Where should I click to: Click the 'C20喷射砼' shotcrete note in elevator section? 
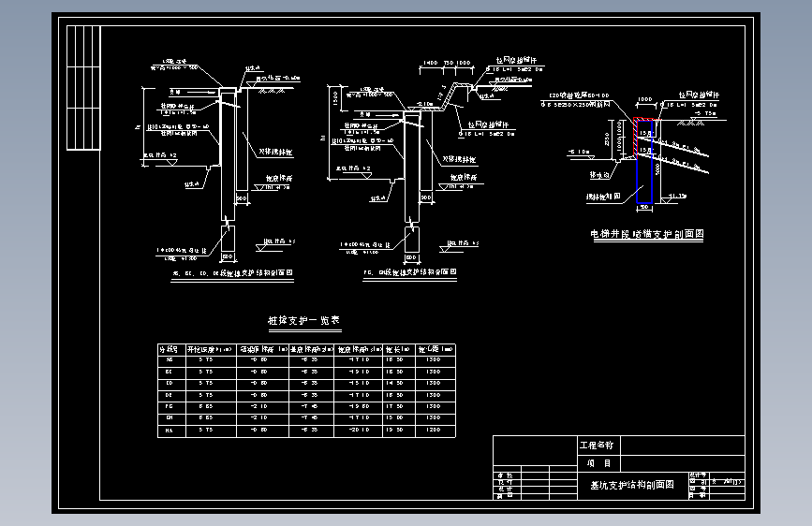tap(580, 95)
